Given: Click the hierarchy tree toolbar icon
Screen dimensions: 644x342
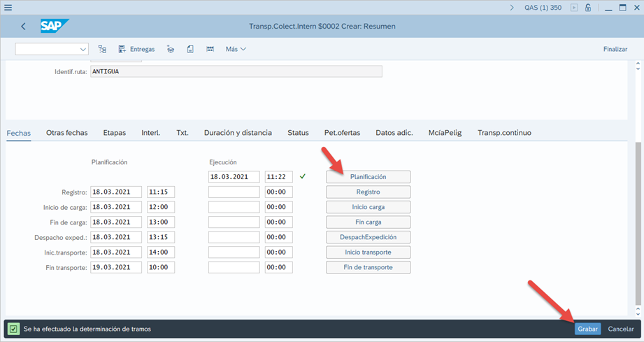Looking at the screenshot, I should click(102, 49).
